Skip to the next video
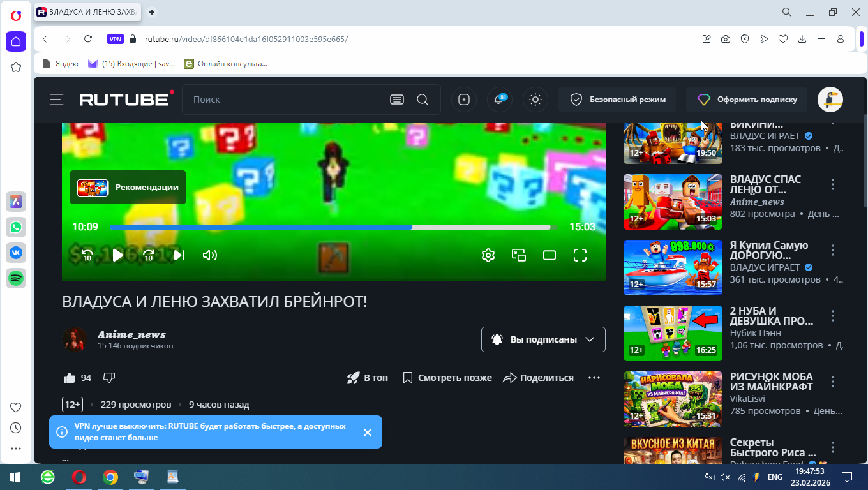 [179, 255]
